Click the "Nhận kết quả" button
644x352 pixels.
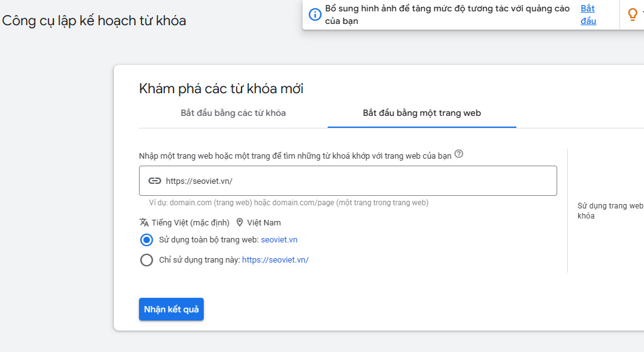pyautogui.click(x=171, y=309)
